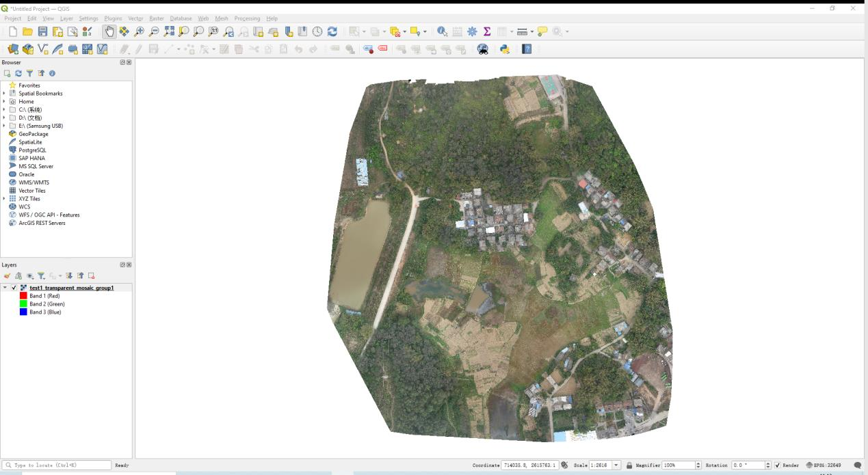Uncheck test1_transparent_mosaic_group1 layer visibility
The width and height of the screenshot is (868, 475).
click(14, 288)
